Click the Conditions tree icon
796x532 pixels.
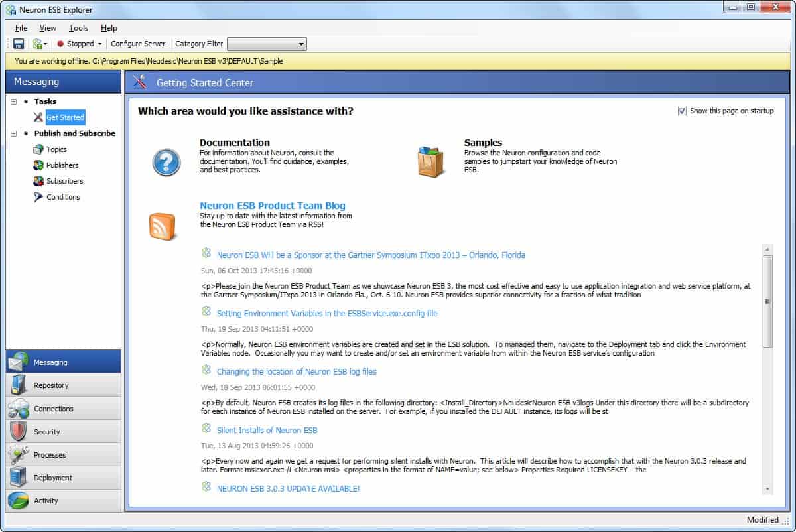[x=38, y=197]
